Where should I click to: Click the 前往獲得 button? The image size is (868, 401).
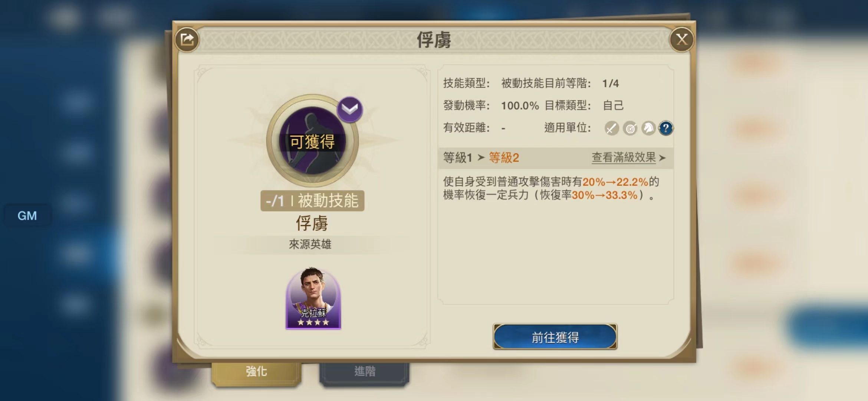pyautogui.click(x=555, y=337)
